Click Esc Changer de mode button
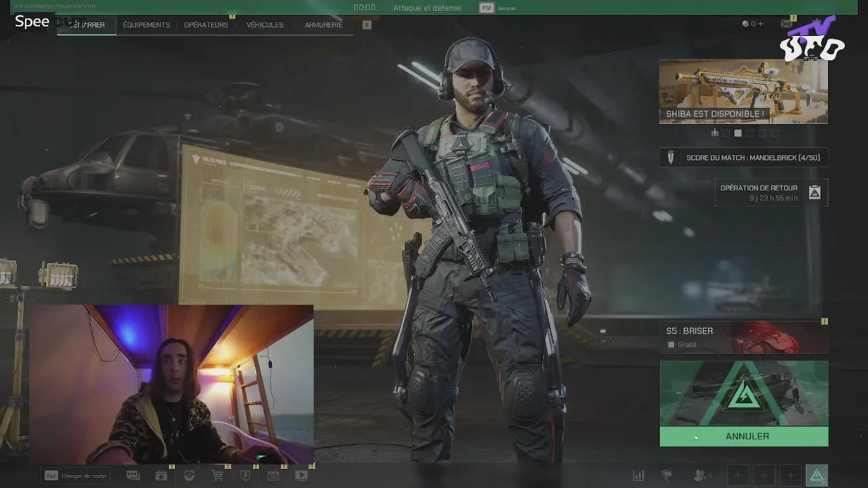Image resolution: width=868 pixels, height=488 pixels. 75,476
